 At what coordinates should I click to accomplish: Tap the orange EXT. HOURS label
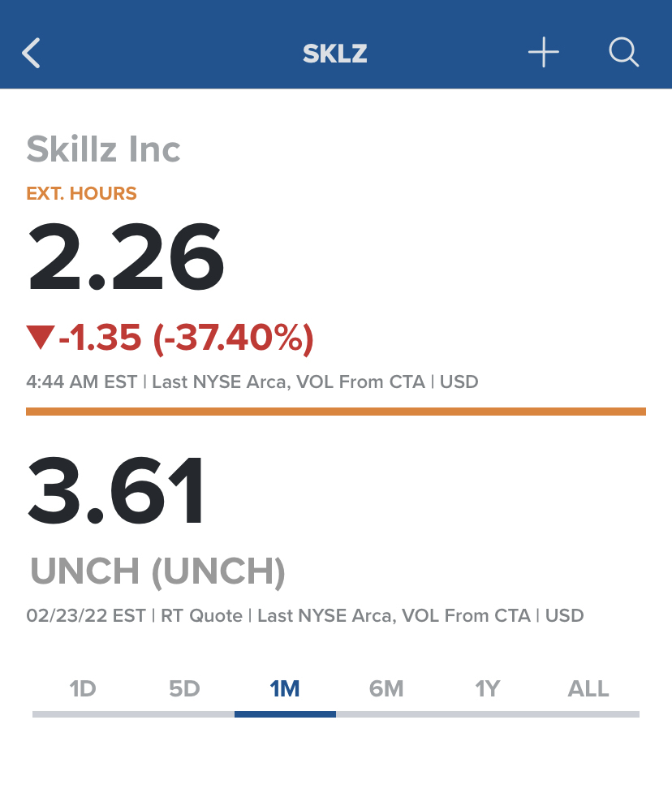81,194
